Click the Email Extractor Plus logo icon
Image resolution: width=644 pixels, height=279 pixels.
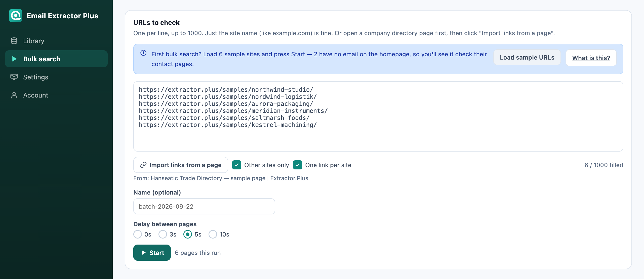tap(16, 16)
